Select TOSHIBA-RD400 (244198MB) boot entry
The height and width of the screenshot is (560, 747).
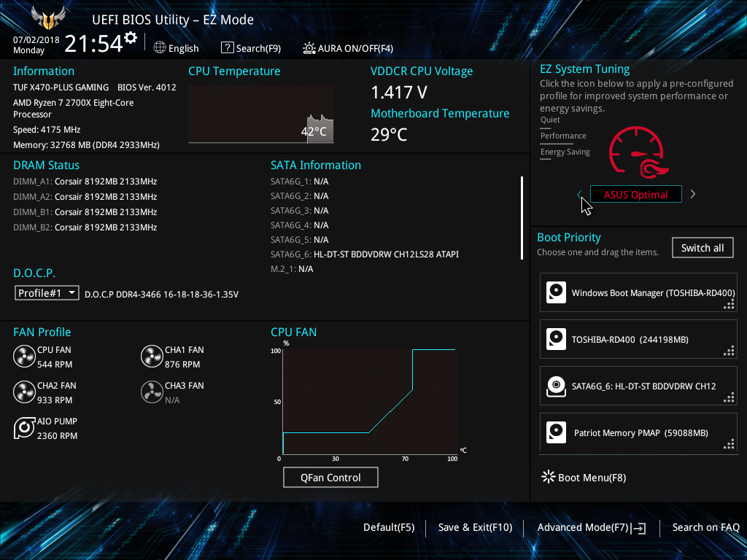pos(638,339)
